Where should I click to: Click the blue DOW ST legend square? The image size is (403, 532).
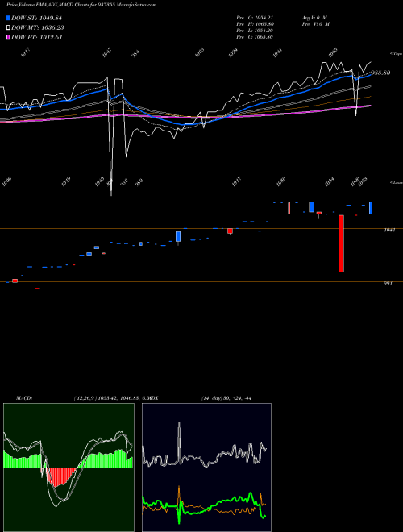(9, 18)
